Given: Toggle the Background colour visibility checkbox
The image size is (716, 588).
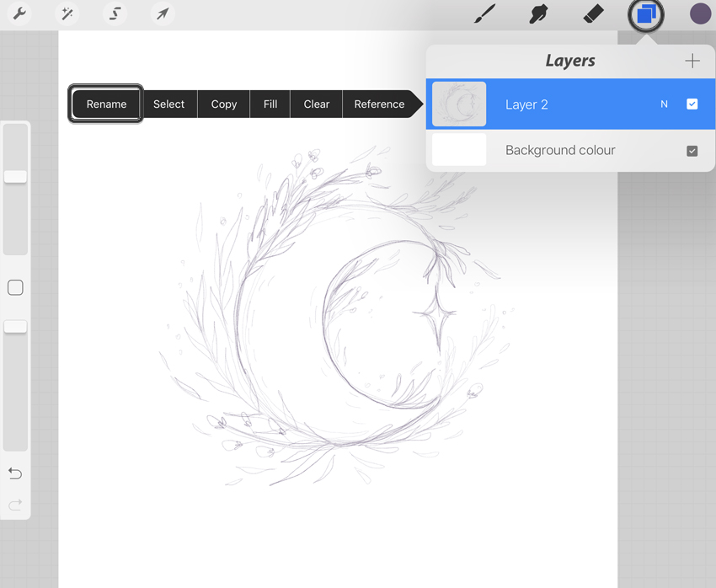Looking at the screenshot, I should click(692, 150).
